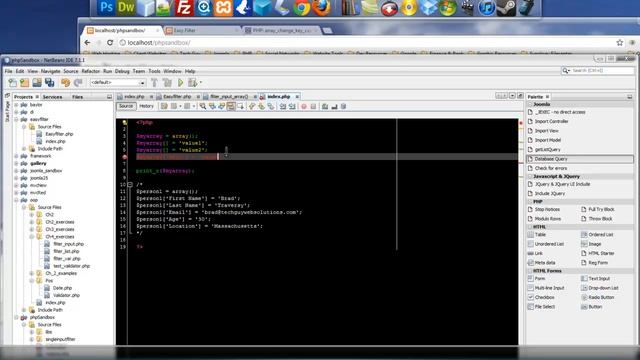This screenshot has width=640, height=360.
Task: Select EasyFilter.php in the project tree
Action: (x=59, y=134)
